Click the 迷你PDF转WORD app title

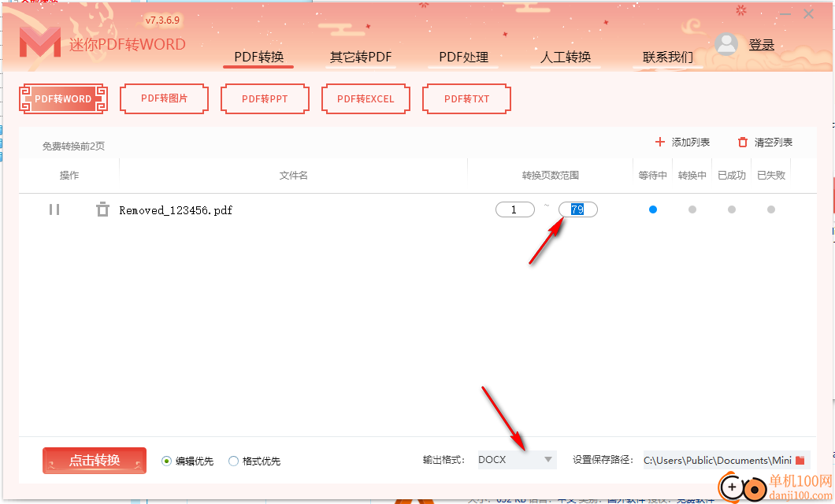[x=128, y=44]
